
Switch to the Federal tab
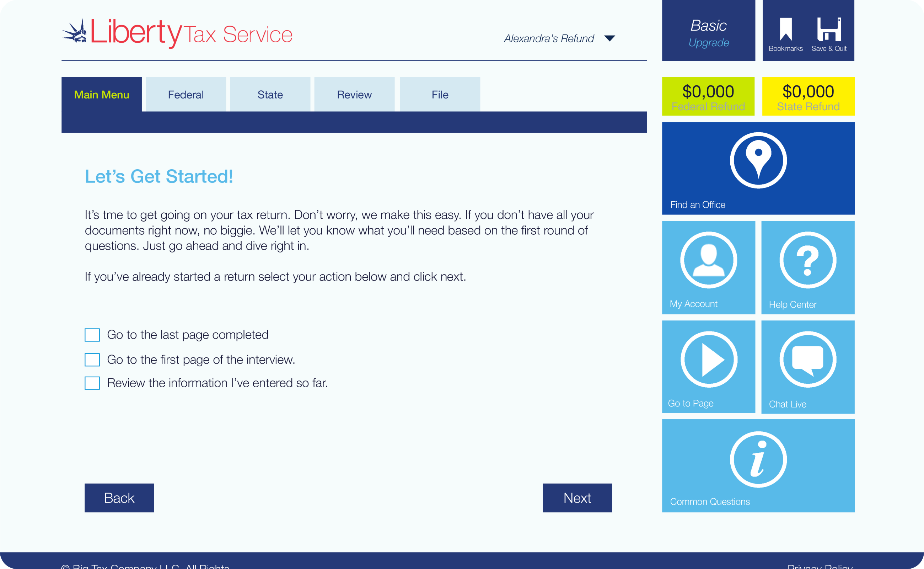click(186, 95)
